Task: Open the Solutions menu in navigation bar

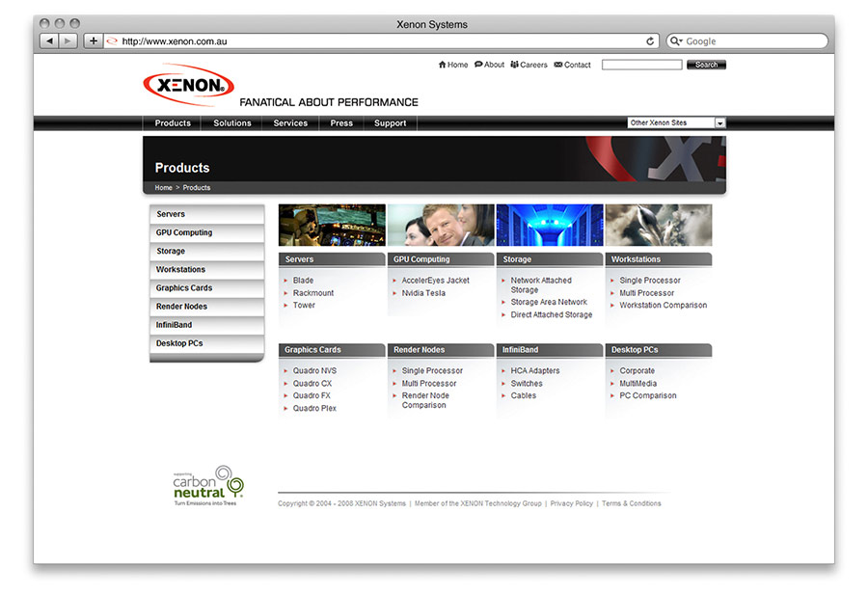Action: tap(232, 123)
